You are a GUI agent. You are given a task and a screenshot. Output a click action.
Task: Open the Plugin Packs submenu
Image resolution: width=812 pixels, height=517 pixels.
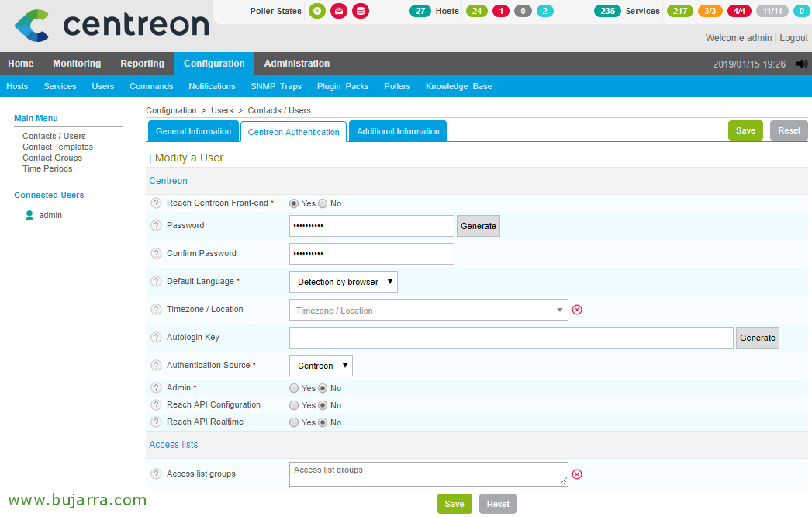[343, 87]
